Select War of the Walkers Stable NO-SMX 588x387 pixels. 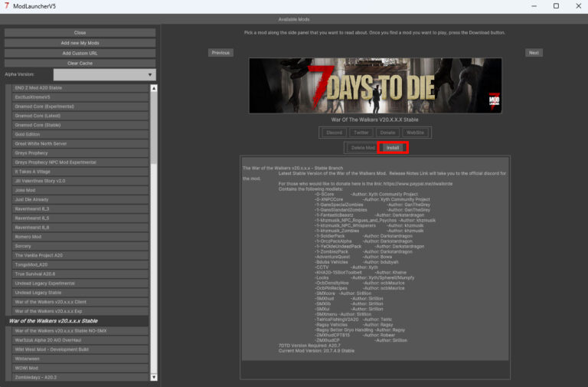point(80,331)
